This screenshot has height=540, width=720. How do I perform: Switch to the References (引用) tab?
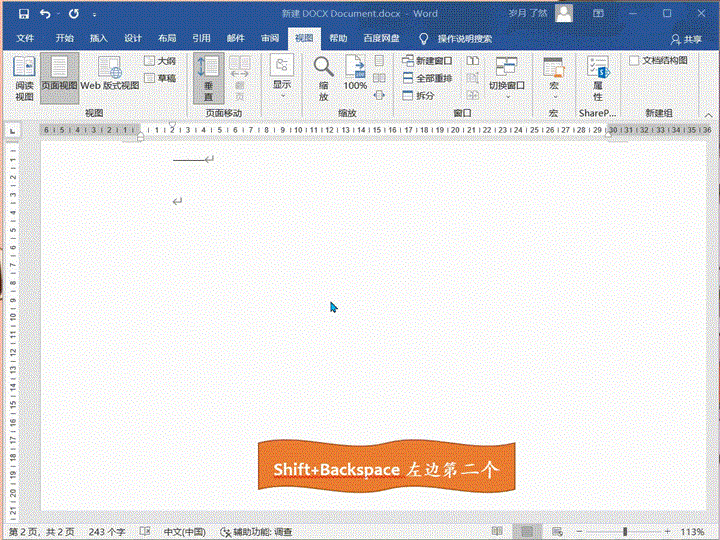click(x=201, y=38)
